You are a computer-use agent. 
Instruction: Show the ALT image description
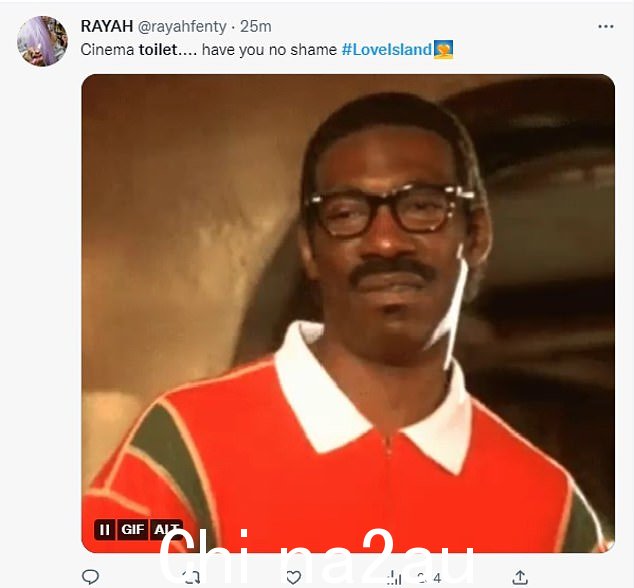166,529
